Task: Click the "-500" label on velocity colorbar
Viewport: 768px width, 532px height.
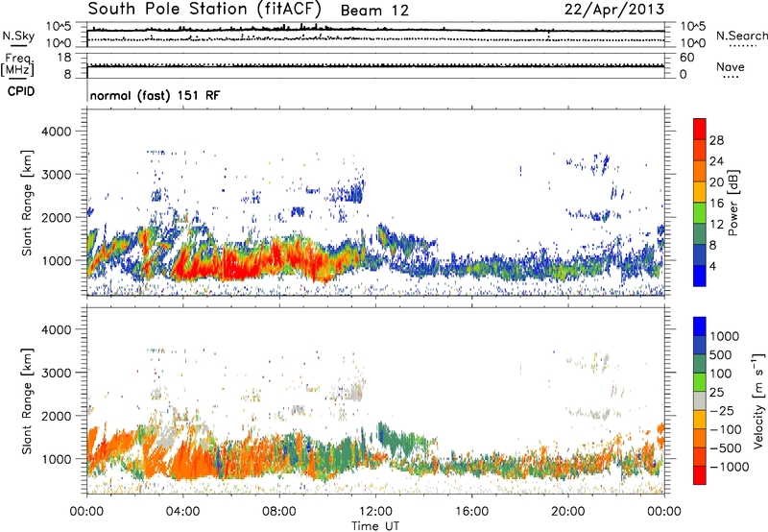Action: click(726, 447)
